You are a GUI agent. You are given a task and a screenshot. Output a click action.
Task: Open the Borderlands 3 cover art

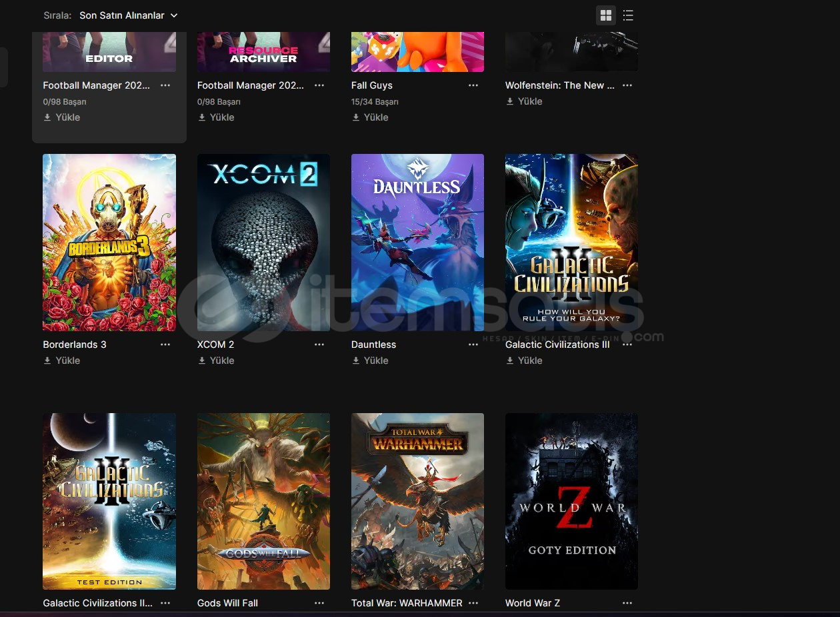click(109, 243)
